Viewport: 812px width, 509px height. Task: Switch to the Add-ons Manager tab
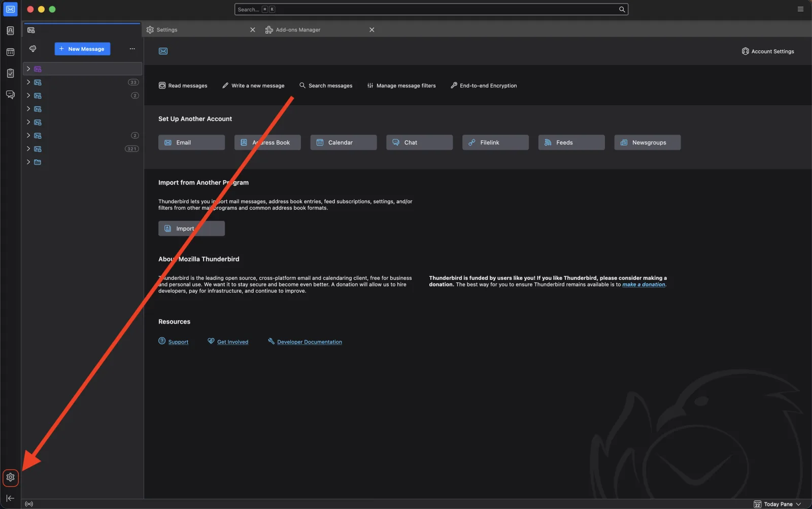pos(321,29)
